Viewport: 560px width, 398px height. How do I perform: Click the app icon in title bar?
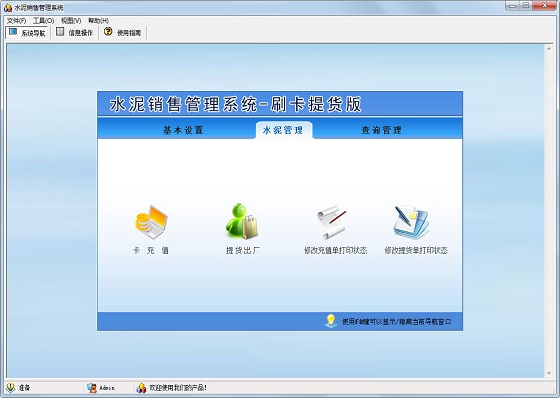pyautogui.click(x=8, y=8)
